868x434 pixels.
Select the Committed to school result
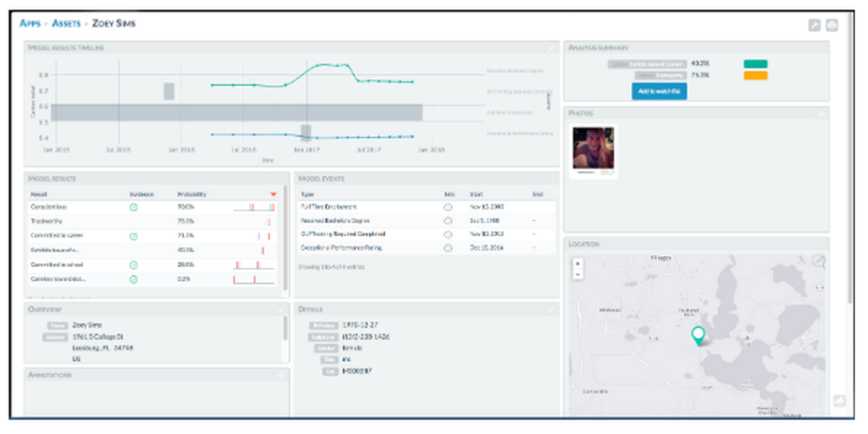[x=154, y=265]
